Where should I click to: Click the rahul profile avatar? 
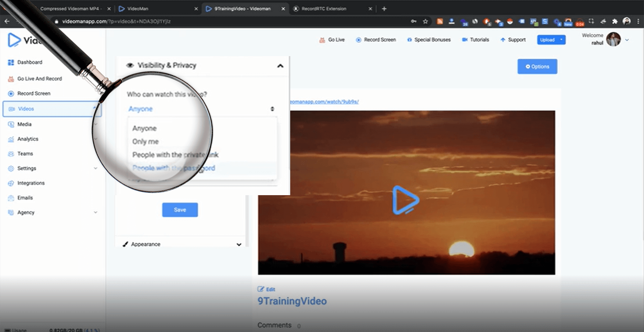pos(613,39)
